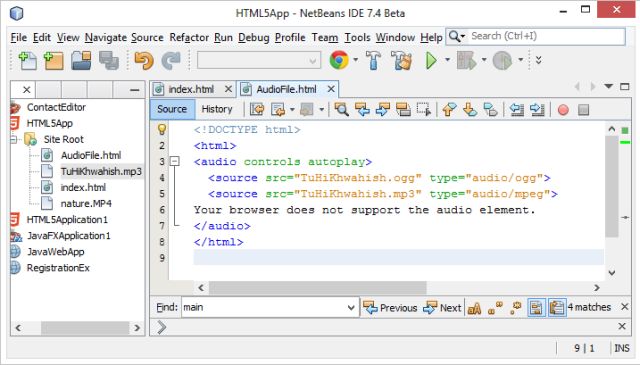Toggle Highlight Results in find bar
The width and height of the screenshot is (640, 365).
(x=536, y=308)
